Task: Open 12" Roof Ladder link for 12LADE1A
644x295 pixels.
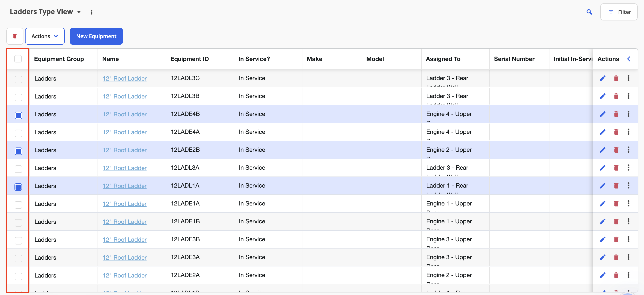Action: click(125, 204)
